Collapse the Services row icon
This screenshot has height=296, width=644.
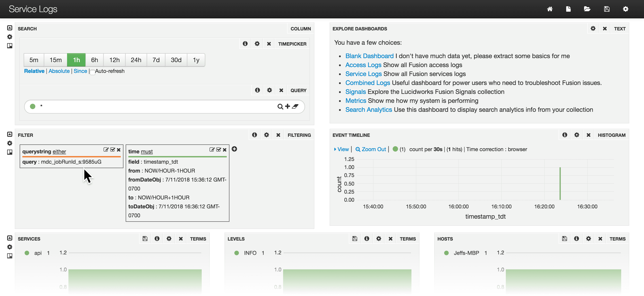(x=9, y=238)
